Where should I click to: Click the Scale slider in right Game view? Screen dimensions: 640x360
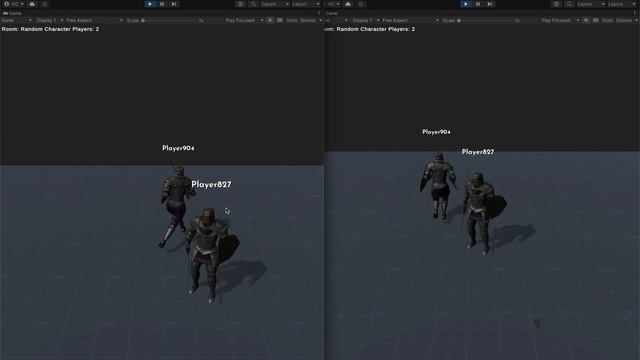click(x=484, y=20)
